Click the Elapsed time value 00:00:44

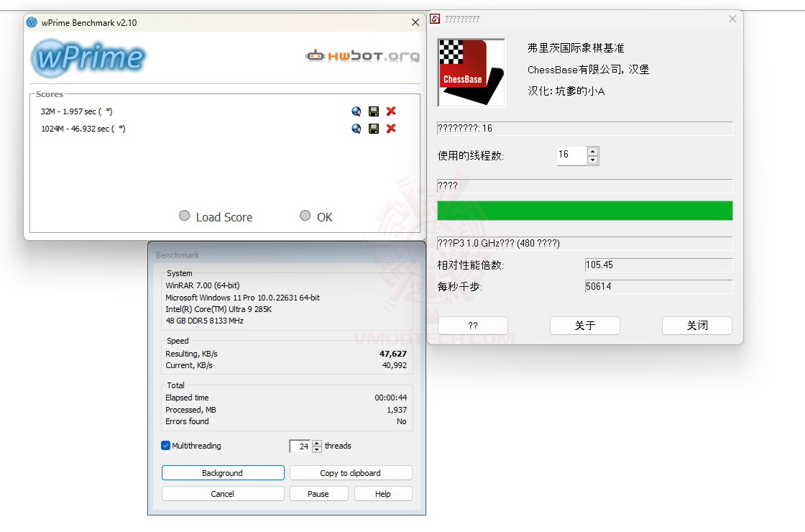[x=391, y=398]
